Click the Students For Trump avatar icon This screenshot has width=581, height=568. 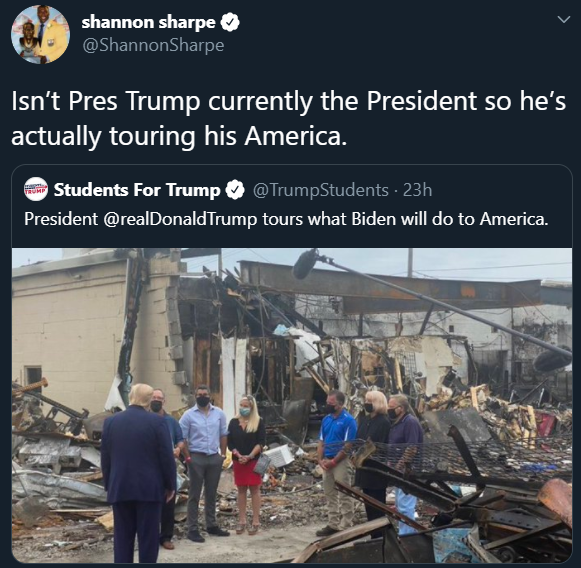(x=36, y=189)
